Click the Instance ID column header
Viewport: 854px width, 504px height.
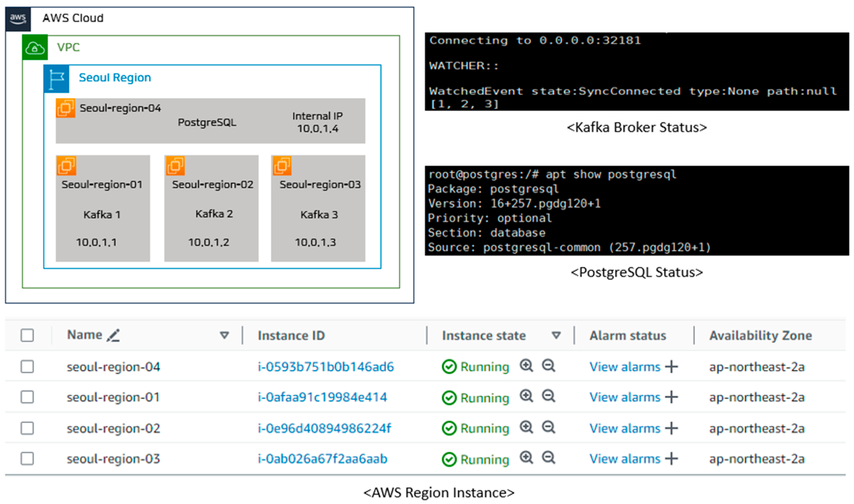291,335
